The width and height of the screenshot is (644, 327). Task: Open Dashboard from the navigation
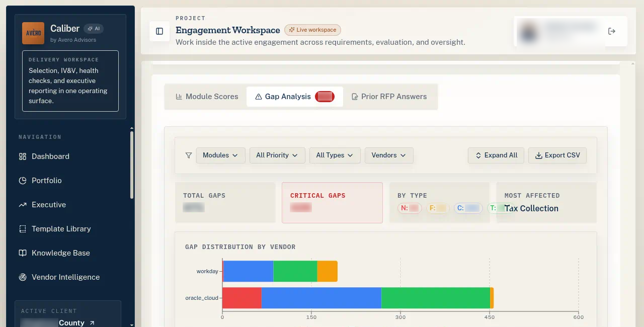tap(70, 156)
